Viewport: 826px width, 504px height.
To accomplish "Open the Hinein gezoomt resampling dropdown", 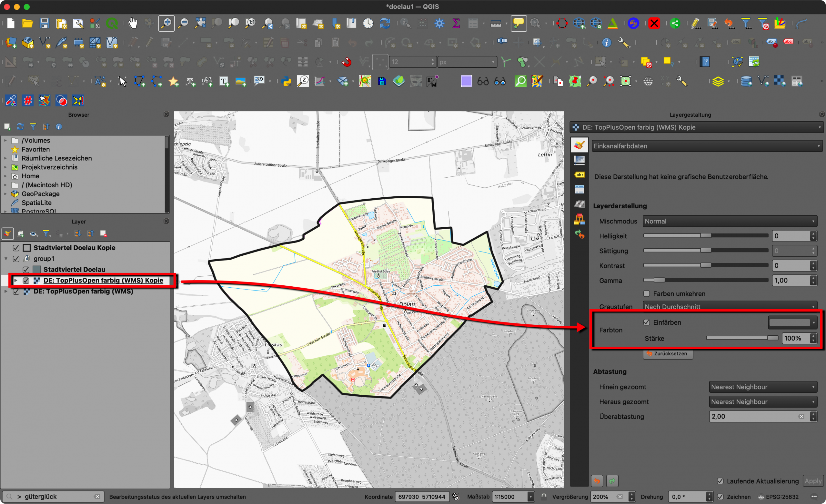I will (x=763, y=387).
